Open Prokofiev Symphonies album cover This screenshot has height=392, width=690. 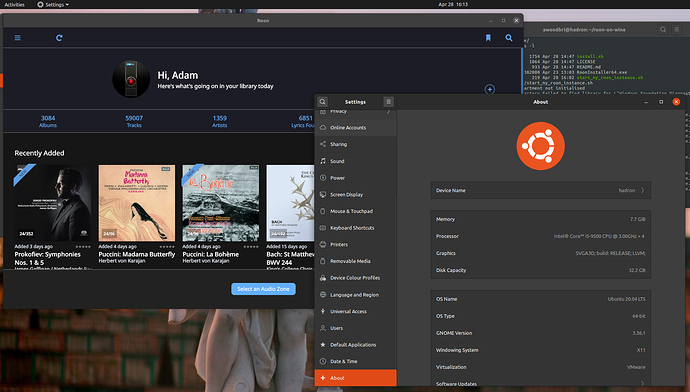(x=53, y=202)
